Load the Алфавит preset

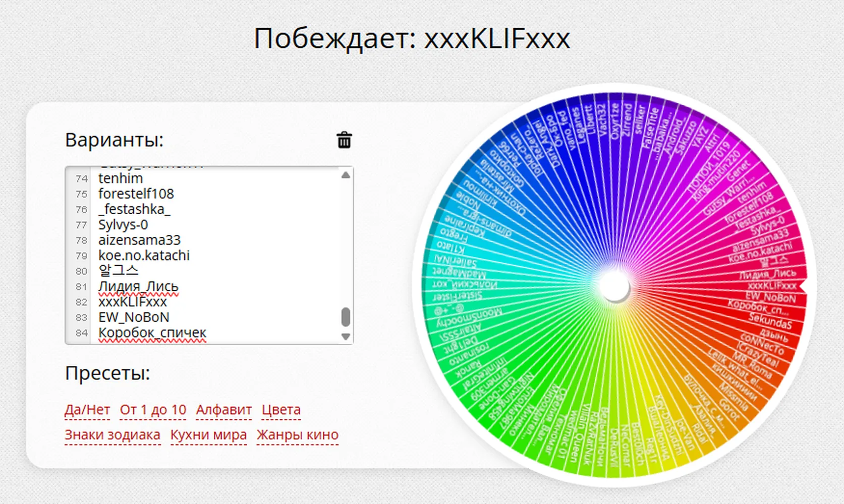[x=223, y=410]
